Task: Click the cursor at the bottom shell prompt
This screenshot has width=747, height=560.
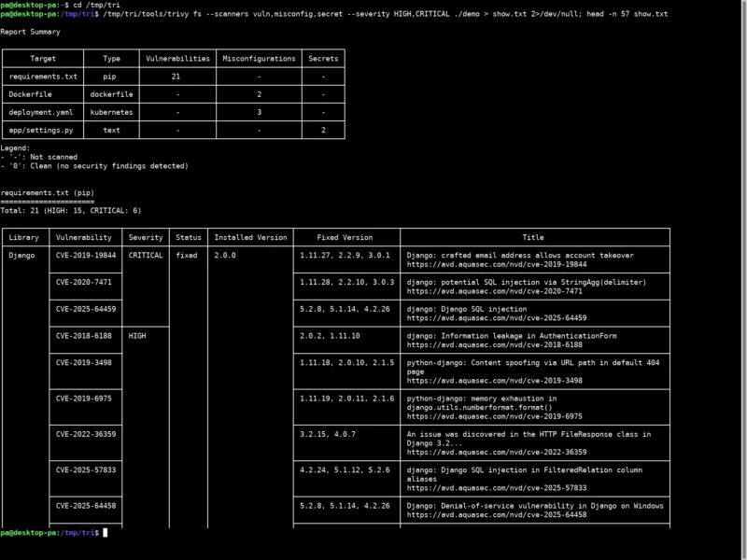Action: coord(106,532)
